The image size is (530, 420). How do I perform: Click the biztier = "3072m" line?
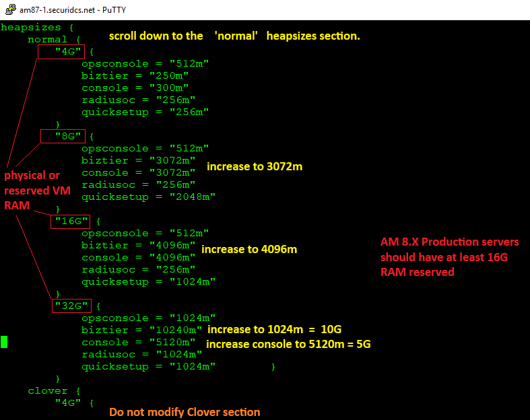tap(138, 160)
